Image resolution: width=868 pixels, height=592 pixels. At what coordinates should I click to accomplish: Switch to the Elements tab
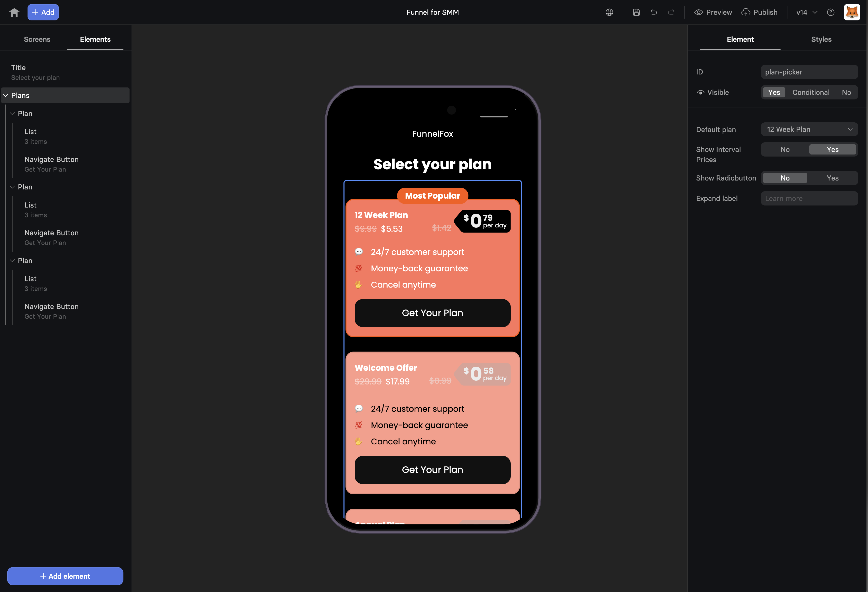point(95,39)
